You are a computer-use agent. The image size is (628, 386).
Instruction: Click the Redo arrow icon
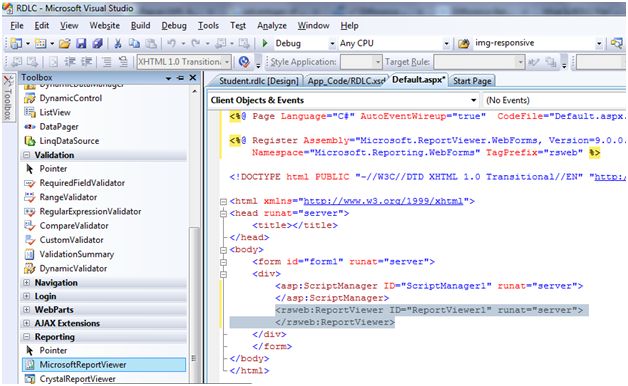point(195,43)
